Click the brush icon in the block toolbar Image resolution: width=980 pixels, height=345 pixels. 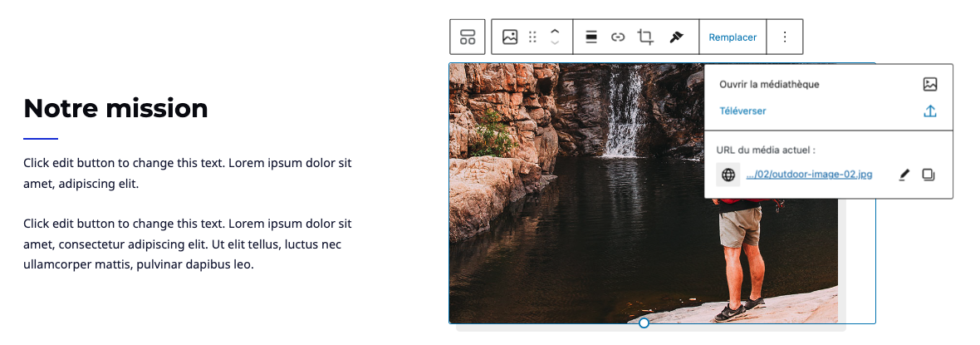pos(676,37)
